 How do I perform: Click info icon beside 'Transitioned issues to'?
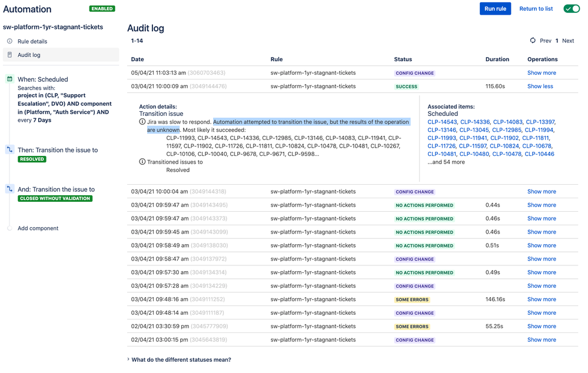coord(142,162)
